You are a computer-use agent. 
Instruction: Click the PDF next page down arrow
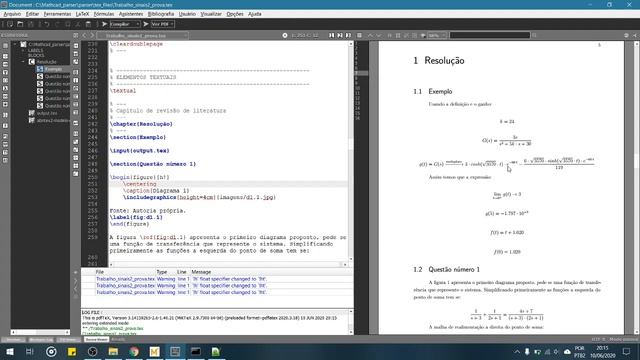click(x=379, y=36)
